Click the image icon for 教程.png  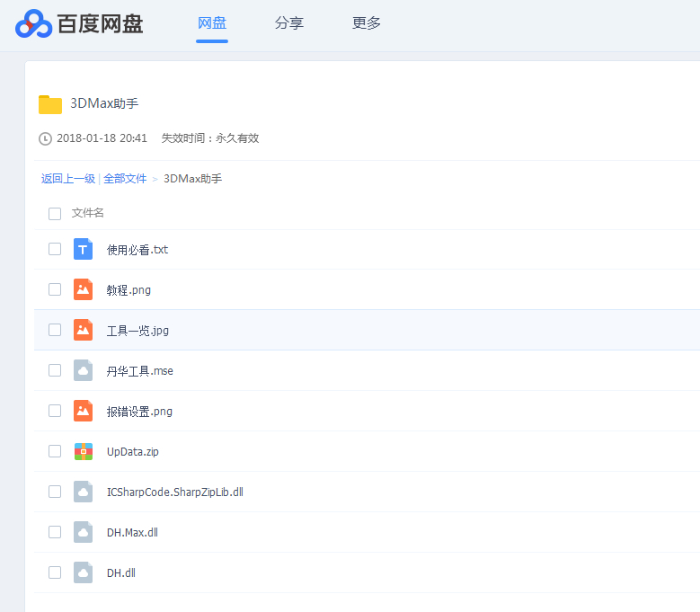(83, 289)
